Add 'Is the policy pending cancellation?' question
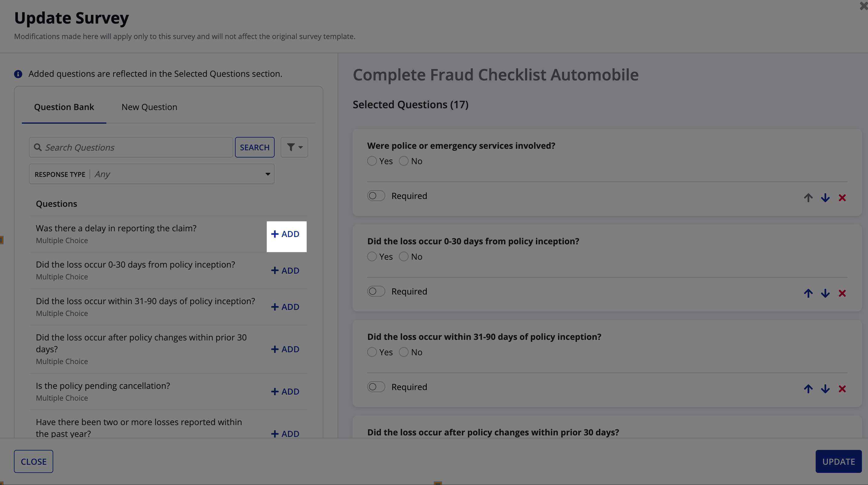The width and height of the screenshot is (868, 485). point(286,391)
